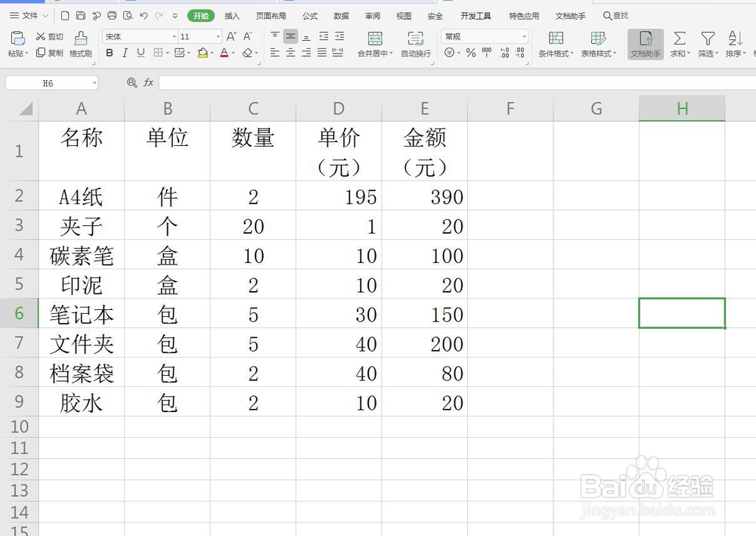Open the fill color dropdown arrow
The image size is (756, 536).
[x=212, y=54]
